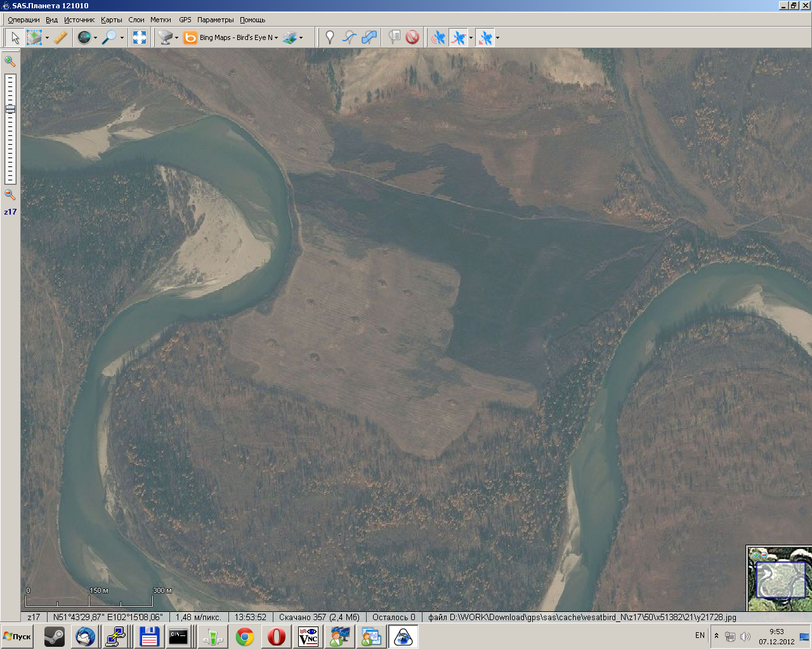Open the Помощь help menu
This screenshot has height=650, width=812.
tap(252, 20)
